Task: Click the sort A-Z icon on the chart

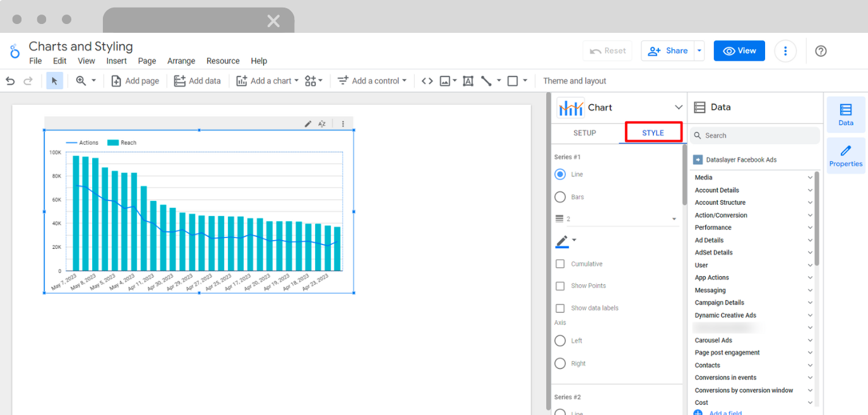Action: 322,123
